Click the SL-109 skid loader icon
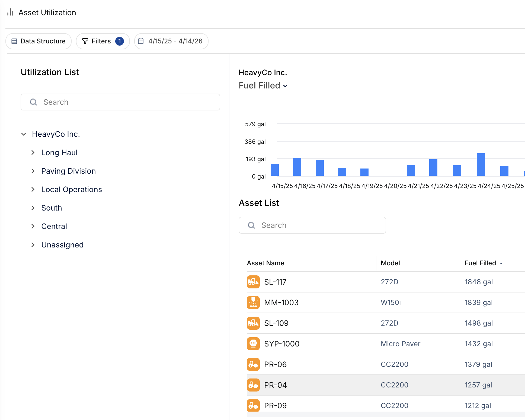Image resolution: width=525 pixels, height=420 pixels. (x=253, y=323)
